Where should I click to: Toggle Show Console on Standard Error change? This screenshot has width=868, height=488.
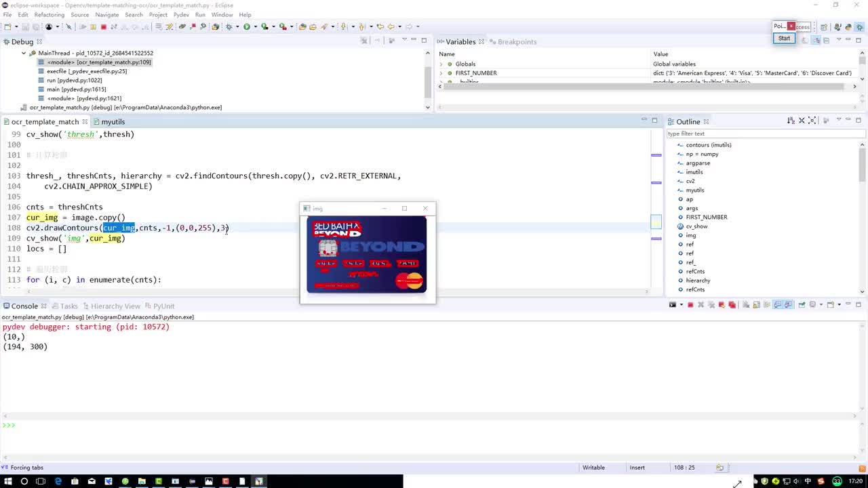click(x=788, y=305)
